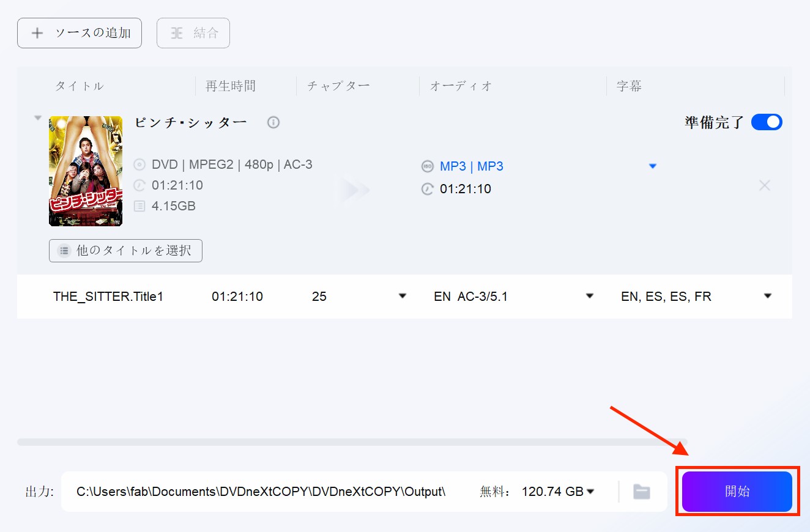
Task: Open the output destination dropdown arrow
Action: (x=590, y=492)
